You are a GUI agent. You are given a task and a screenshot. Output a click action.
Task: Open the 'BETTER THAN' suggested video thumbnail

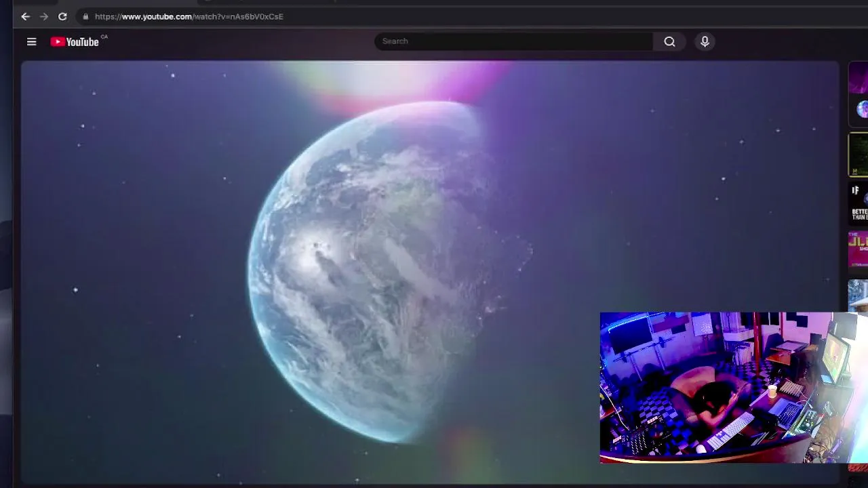pyautogui.click(x=859, y=203)
